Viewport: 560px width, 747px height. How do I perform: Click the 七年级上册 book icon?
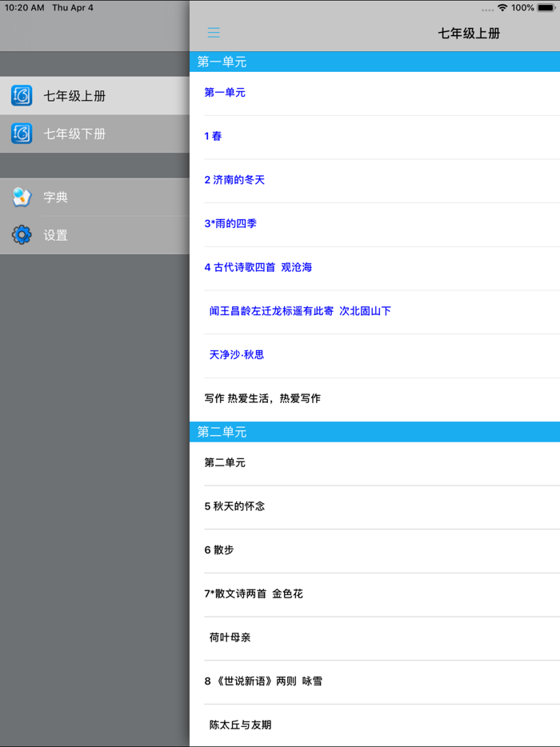point(22,95)
